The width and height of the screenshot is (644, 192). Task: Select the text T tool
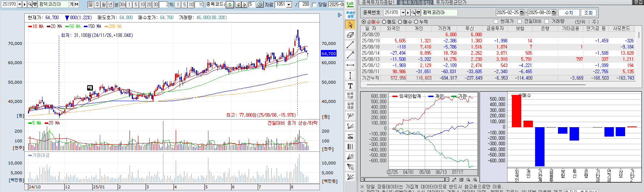(350, 85)
